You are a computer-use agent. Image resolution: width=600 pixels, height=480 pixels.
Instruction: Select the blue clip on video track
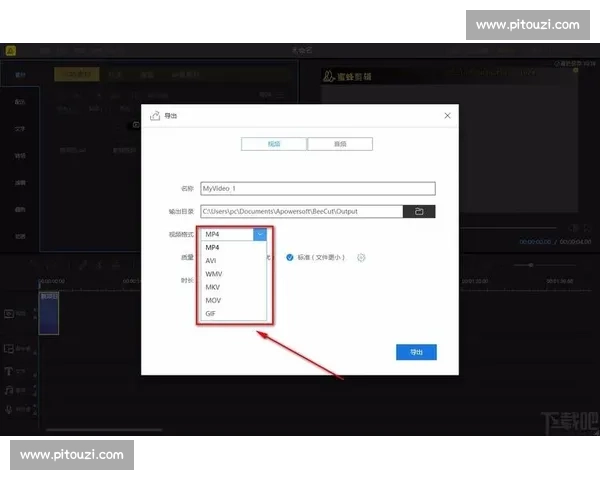(49, 313)
